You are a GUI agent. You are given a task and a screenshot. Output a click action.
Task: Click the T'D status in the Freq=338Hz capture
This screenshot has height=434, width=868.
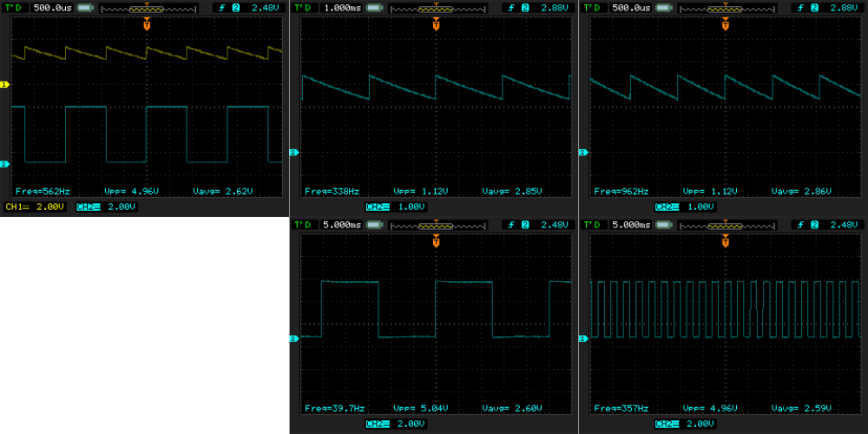coord(304,8)
